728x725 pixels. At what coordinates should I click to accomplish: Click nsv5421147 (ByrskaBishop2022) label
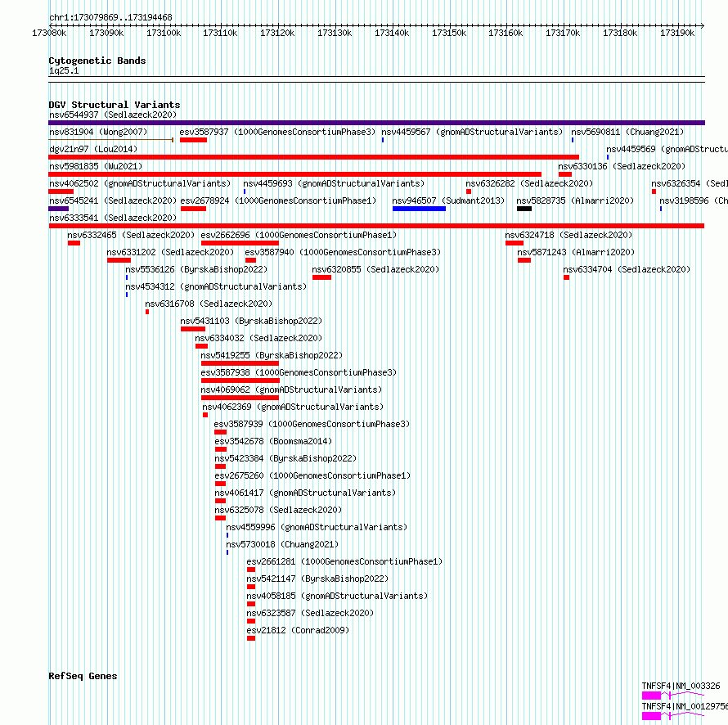point(317,579)
